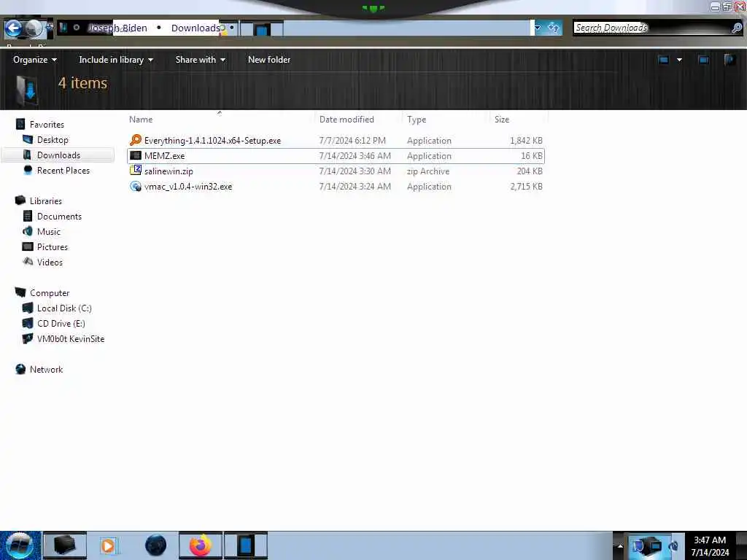Launch Windows Media Player from taskbar

[x=109, y=545]
